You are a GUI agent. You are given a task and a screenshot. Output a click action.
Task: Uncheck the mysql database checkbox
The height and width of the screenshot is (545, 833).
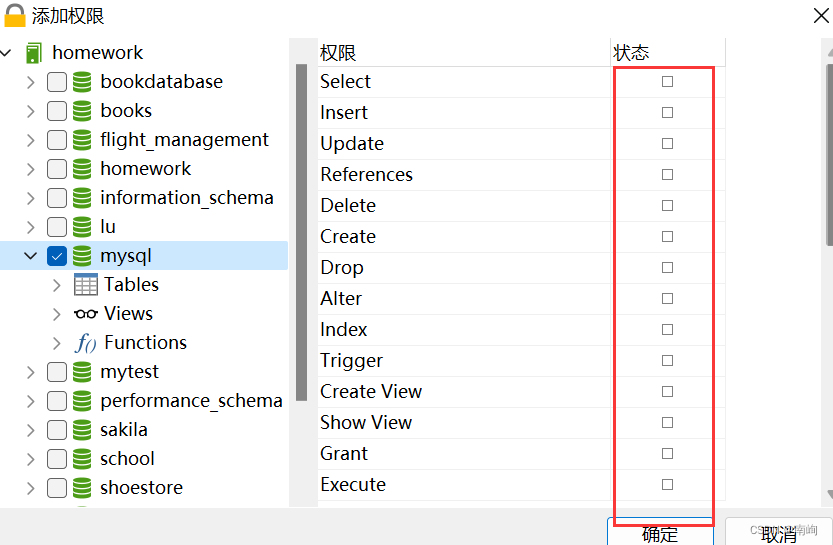(57, 256)
